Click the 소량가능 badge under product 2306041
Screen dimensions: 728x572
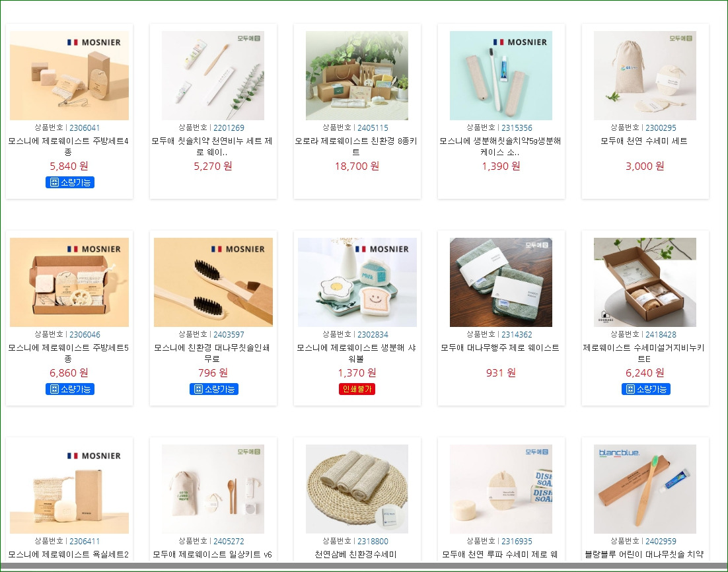(69, 182)
